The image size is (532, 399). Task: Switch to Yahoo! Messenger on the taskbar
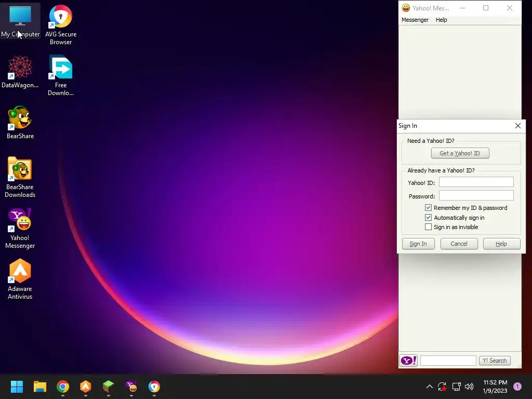coord(131,387)
